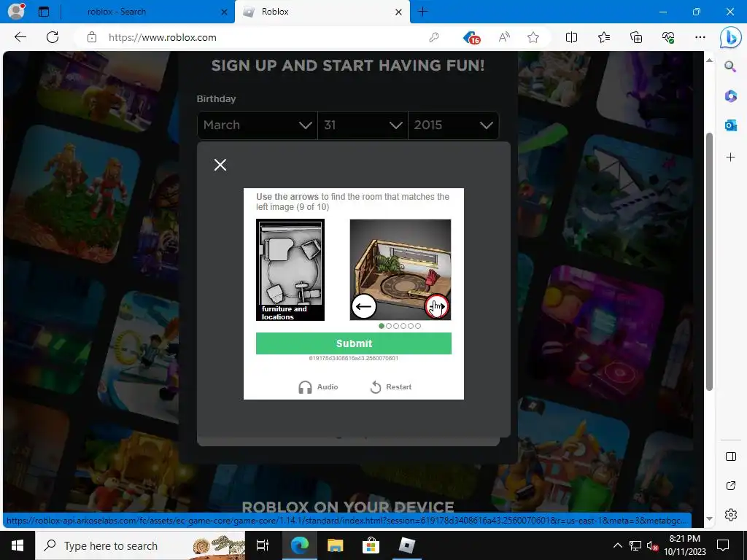Open Bing Copilot chat

[x=730, y=37]
